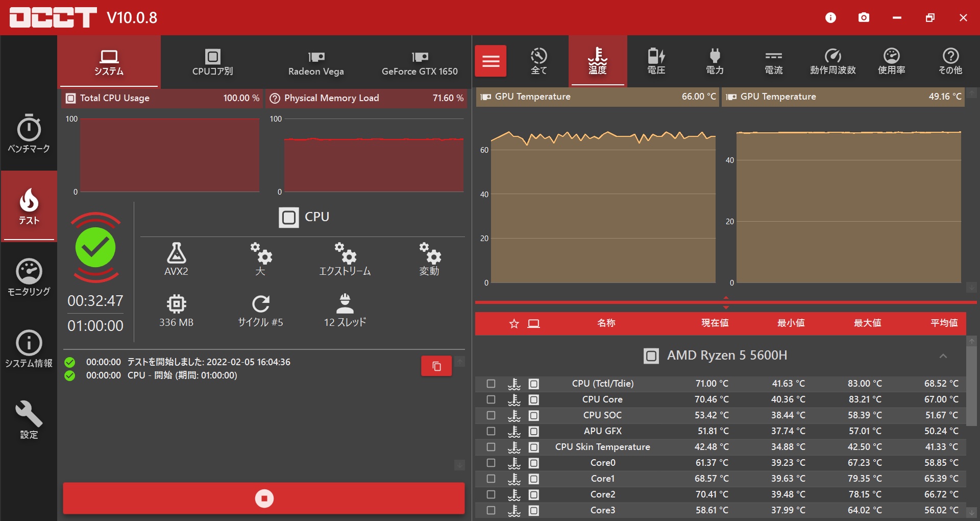Check the CPU Core row checkbox
This screenshot has width=980, height=521.
[x=491, y=399]
